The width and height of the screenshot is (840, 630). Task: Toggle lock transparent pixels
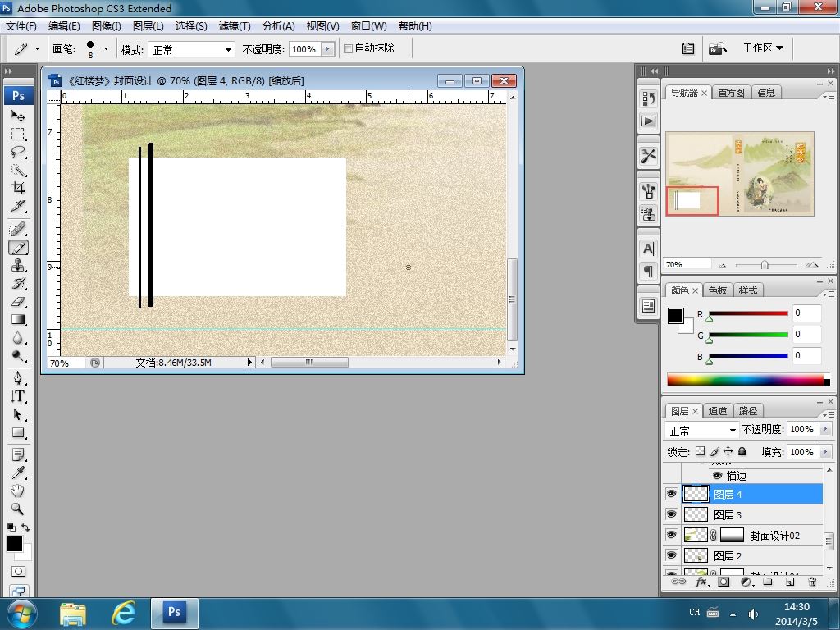(x=701, y=451)
